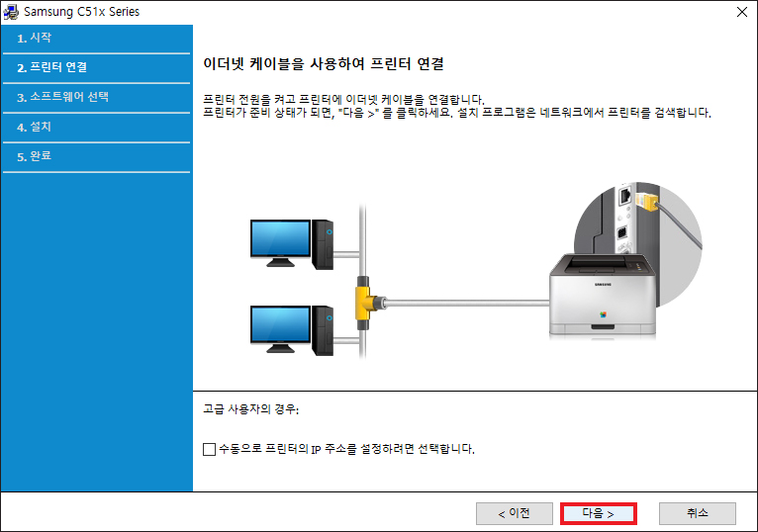Screen dimensions: 758x532
Task: Click the 다음 > (Next) button
Action: (x=599, y=513)
